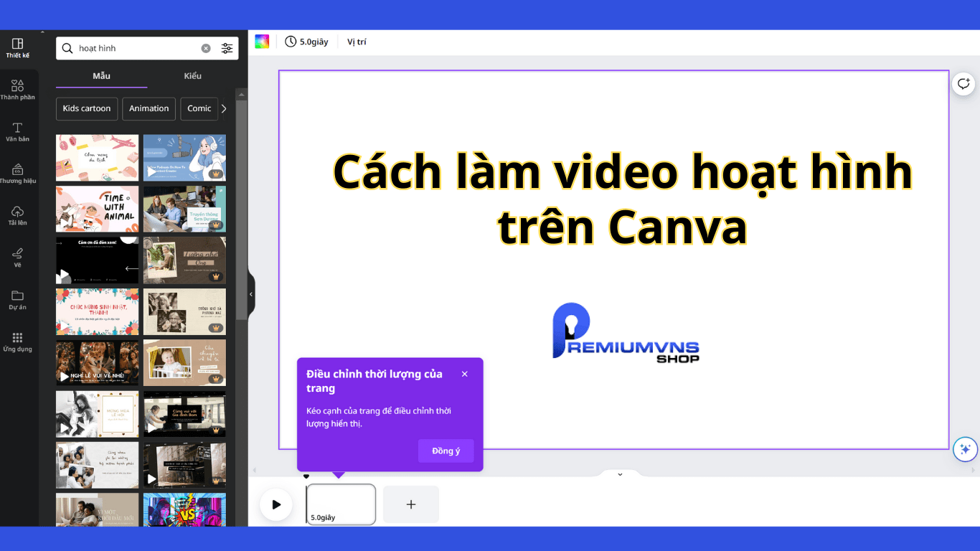The width and height of the screenshot is (980, 551).
Task: Open the Vị trí menu
Action: (356, 42)
